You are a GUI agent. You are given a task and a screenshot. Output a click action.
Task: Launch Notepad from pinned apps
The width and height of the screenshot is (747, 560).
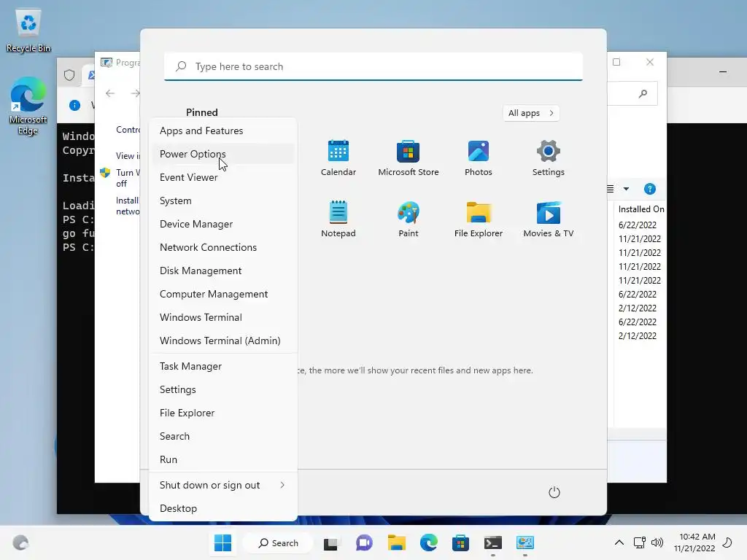pos(338,219)
